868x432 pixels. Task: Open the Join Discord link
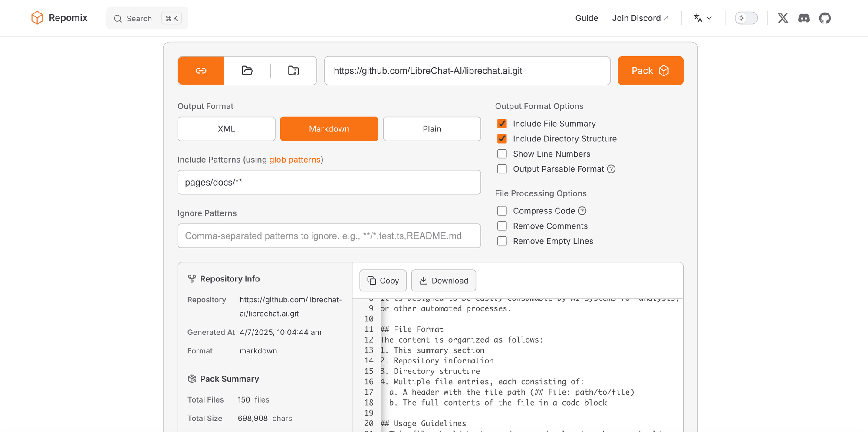pos(640,18)
